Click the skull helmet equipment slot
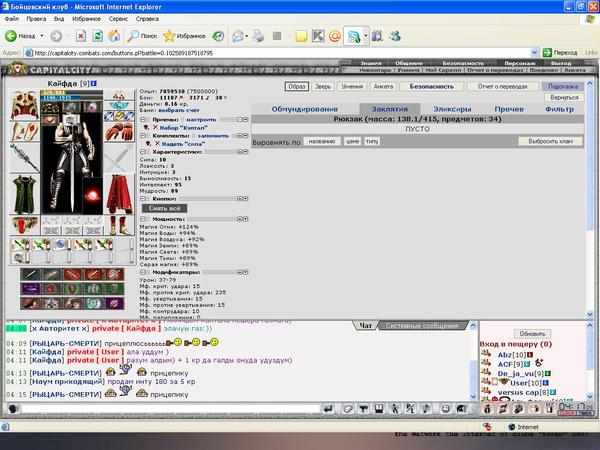This screenshot has width=600, height=450. [x=24, y=105]
